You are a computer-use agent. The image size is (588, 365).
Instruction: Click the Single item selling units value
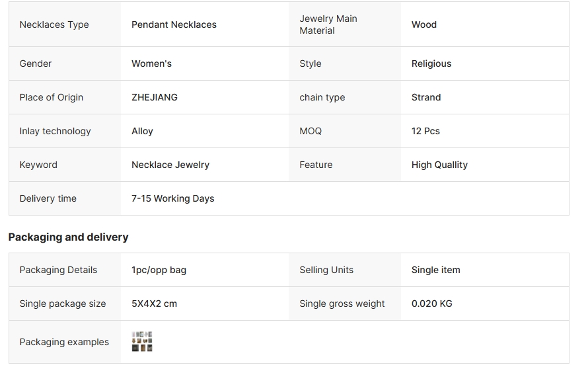coord(436,270)
